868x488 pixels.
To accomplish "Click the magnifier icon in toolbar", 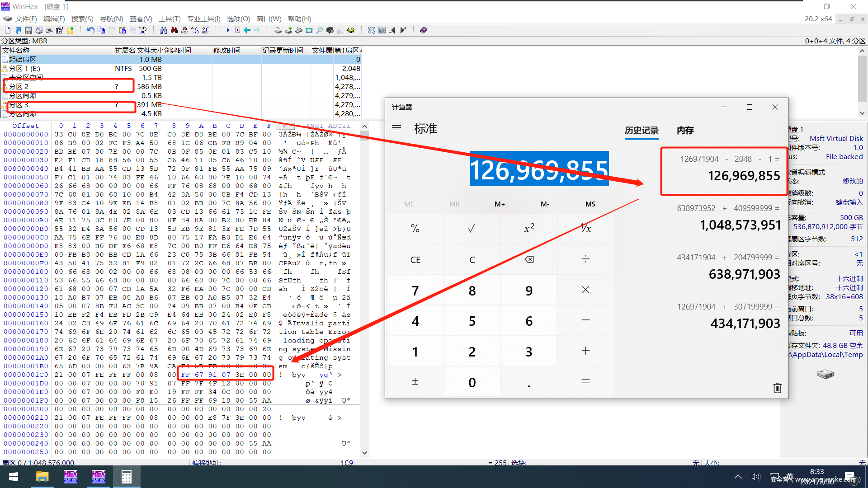I will pos(320,30).
